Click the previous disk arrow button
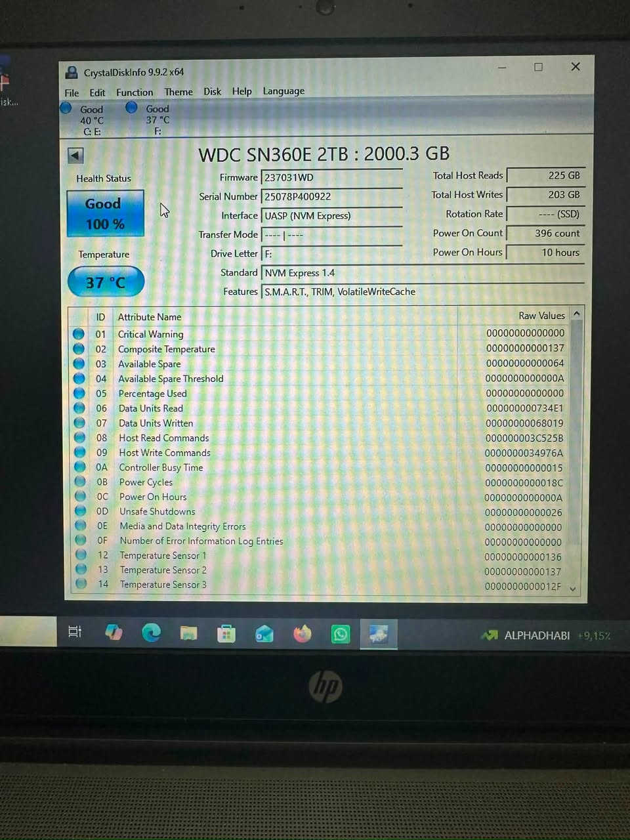 coord(75,156)
